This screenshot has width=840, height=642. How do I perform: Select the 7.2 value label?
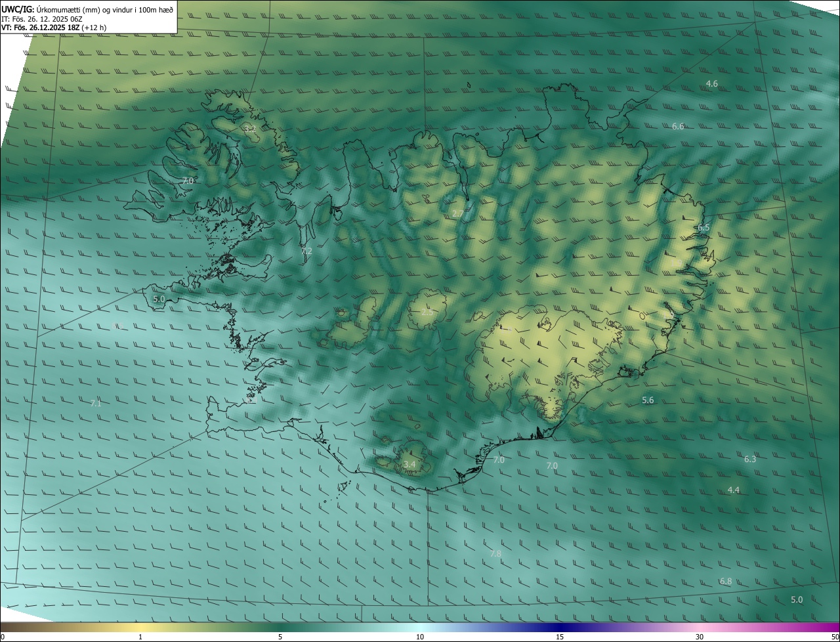[x=306, y=251]
